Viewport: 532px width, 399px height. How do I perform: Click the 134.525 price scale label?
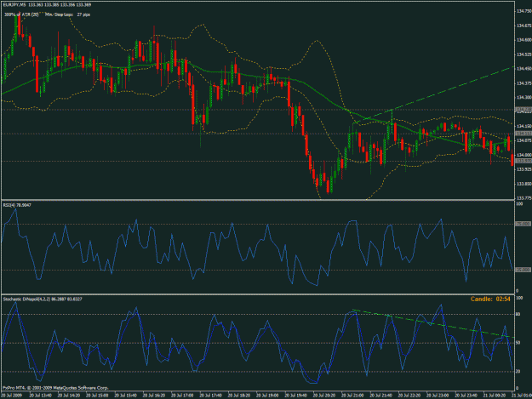click(523, 54)
